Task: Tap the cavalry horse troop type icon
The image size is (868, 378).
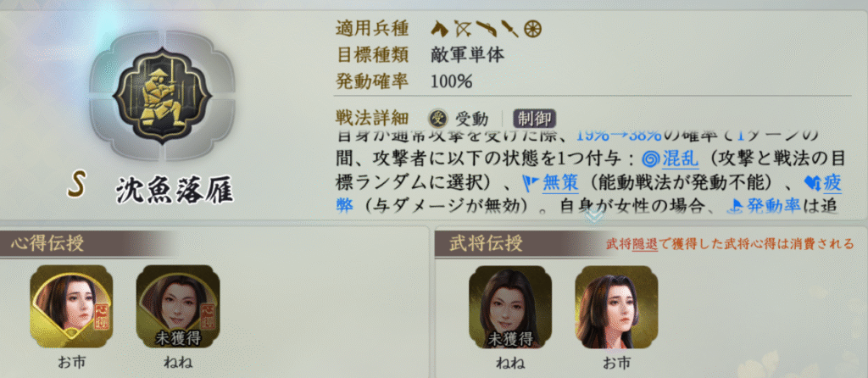Action: [440, 28]
